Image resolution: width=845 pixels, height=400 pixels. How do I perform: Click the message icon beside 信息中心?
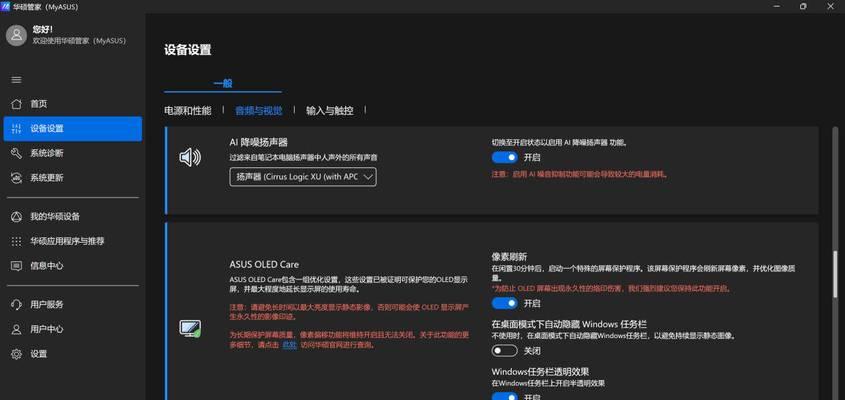pos(17,266)
